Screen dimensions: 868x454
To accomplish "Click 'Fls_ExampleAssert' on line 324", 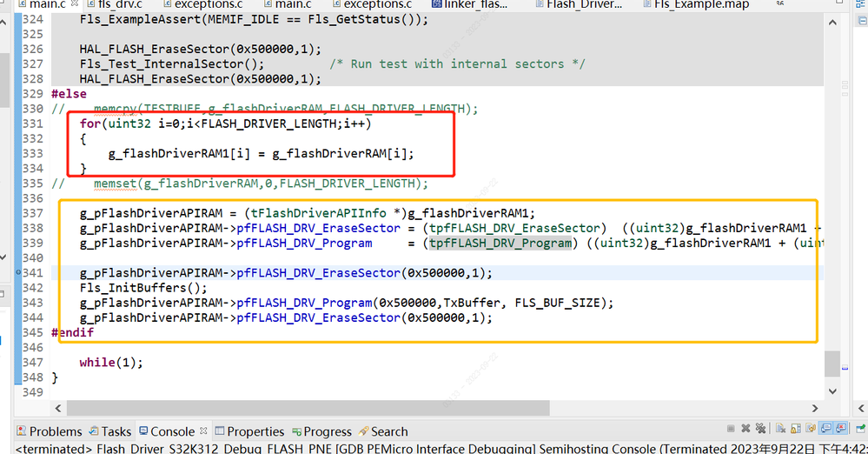I will pos(140,19).
